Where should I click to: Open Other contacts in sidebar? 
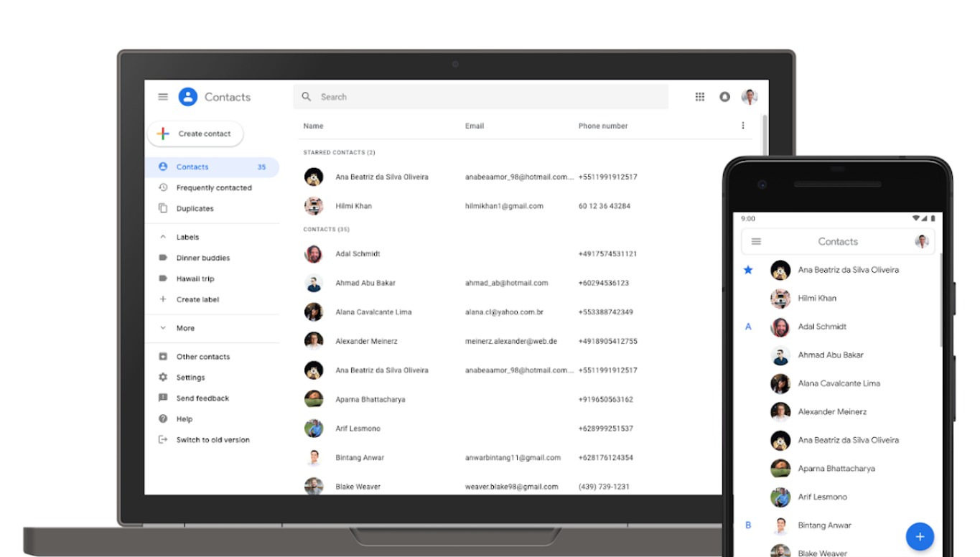[x=203, y=356]
